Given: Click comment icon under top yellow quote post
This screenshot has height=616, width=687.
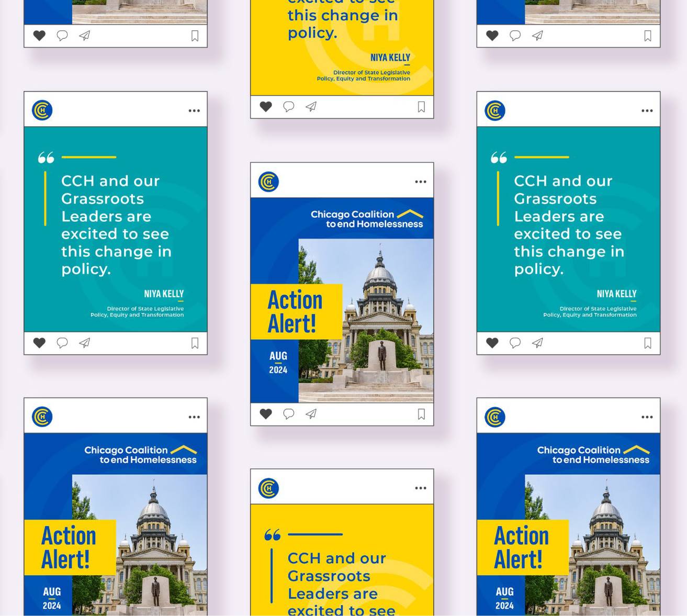Looking at the screenshot, I should click(x=288, y=107).
